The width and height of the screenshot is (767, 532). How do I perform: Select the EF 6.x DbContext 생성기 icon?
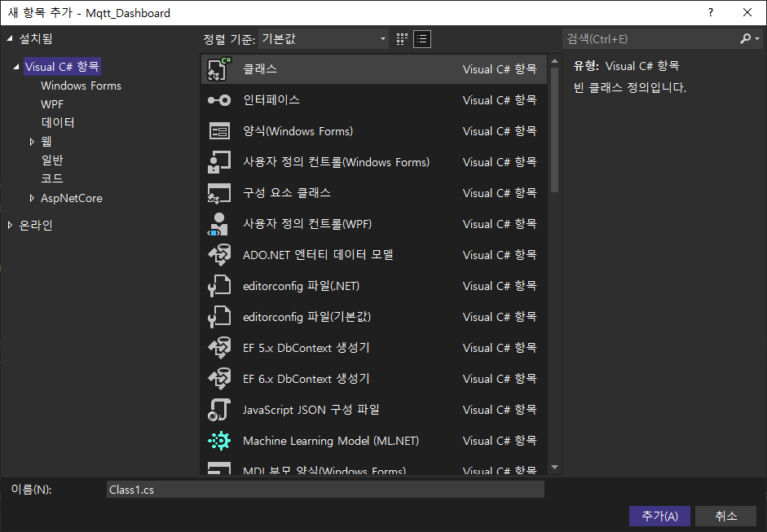pyautogui.click(x=219, y=379)
